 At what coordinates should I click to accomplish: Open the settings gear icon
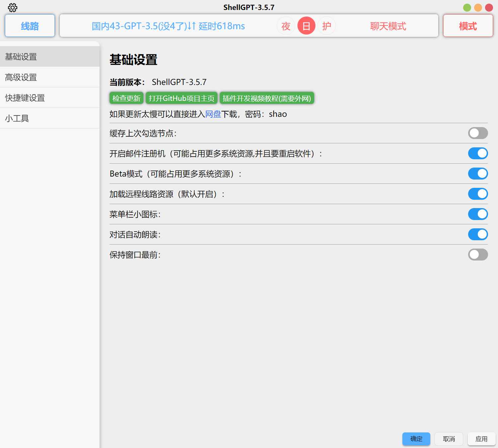pos(13,7)
